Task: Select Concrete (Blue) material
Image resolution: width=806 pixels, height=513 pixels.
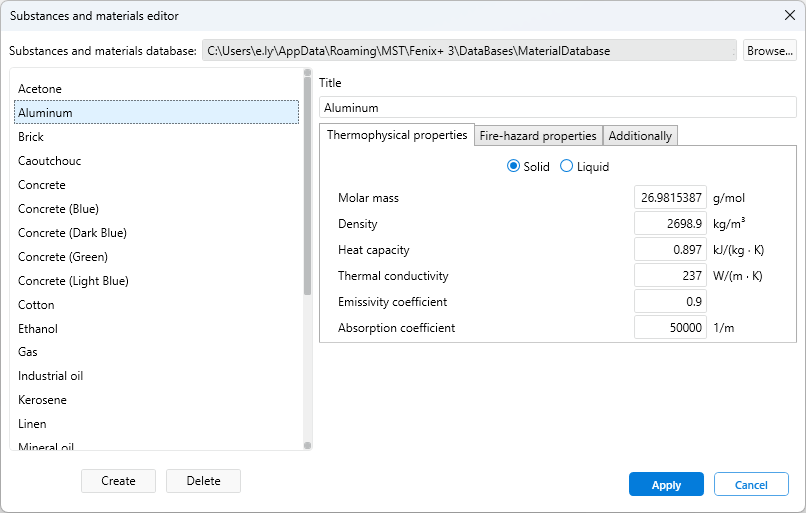Action: click(156, 209)
